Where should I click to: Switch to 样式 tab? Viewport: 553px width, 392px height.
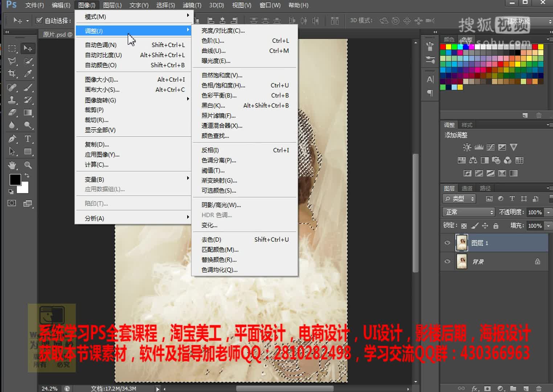pyautogui.click(x=467, y=125)
